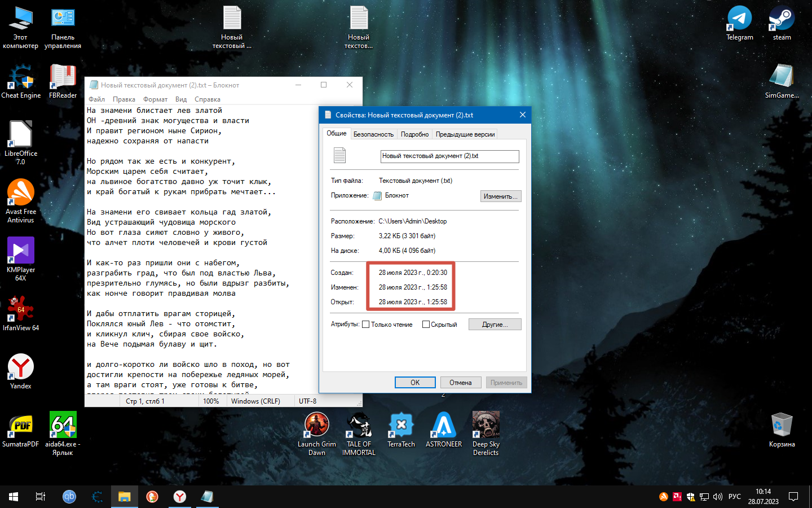Toggle the 'Скрытый' attribute checkbox
This screenshot has width=812, height=508.
point(426,325)
